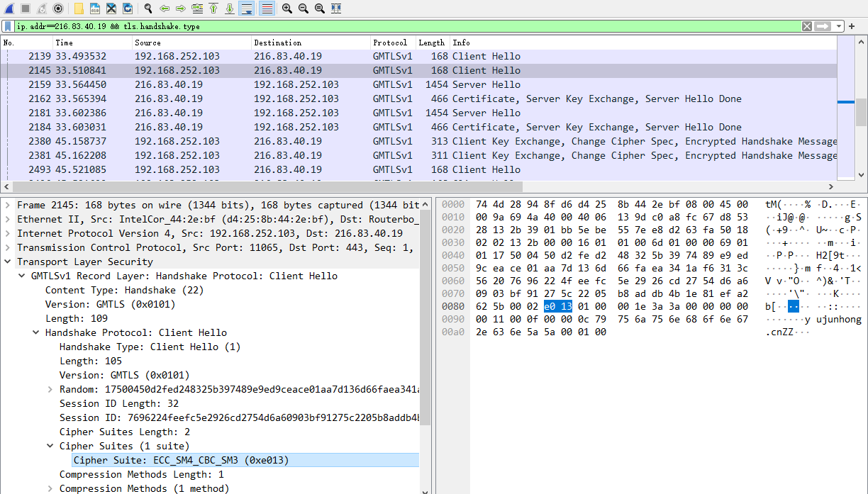Image resolution: width=868 pixels, height=494 pixels.
Task: Open the find packet magnifier tool
Action: 148,9
